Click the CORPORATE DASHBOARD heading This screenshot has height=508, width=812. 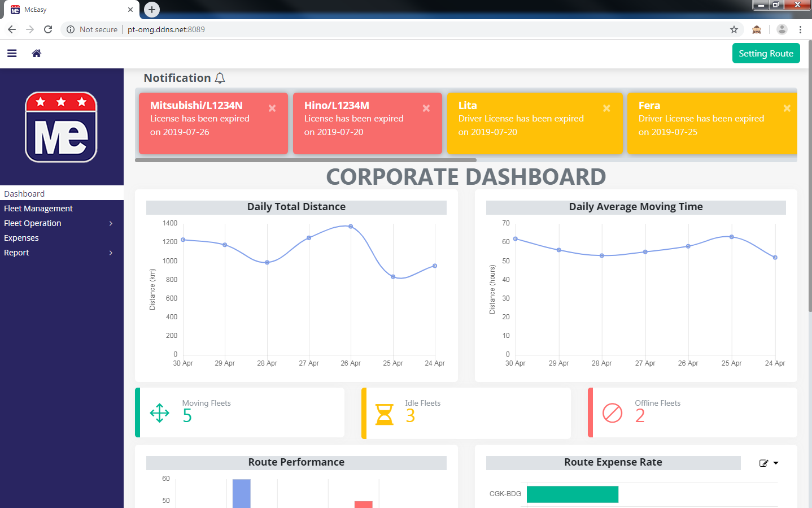[x=466, y=177]
